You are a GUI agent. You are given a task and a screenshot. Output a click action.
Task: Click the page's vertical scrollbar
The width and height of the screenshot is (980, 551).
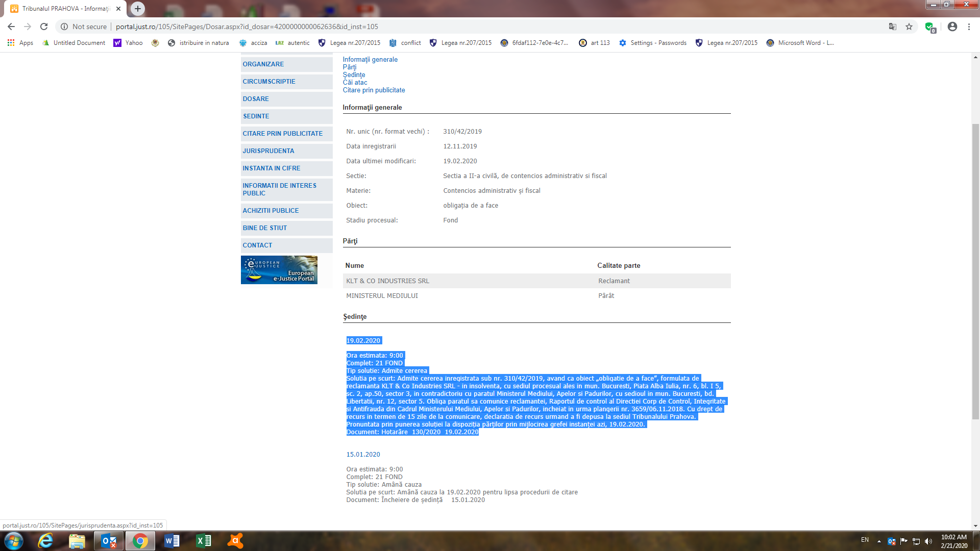(x=975, y=270)
